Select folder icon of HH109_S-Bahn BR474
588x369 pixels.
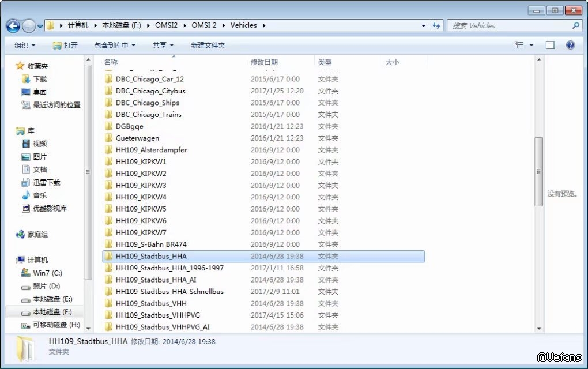click(109, 244)
